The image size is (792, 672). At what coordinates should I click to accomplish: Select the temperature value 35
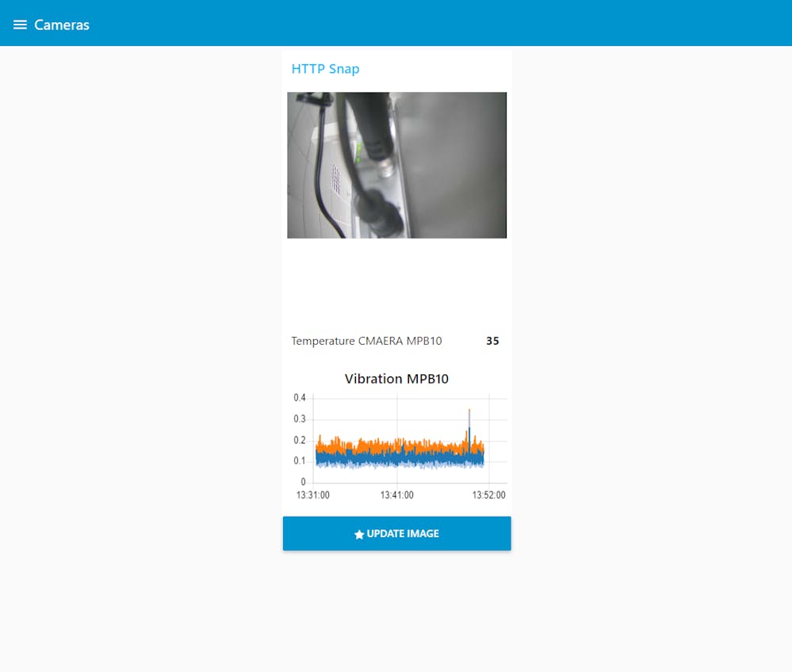pos(492,341)
